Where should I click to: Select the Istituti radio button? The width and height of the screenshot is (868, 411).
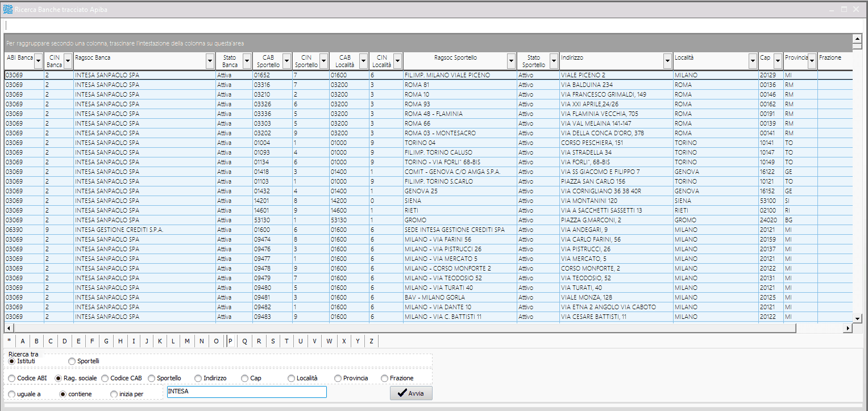pyautogui.click(x=12, y=361)
